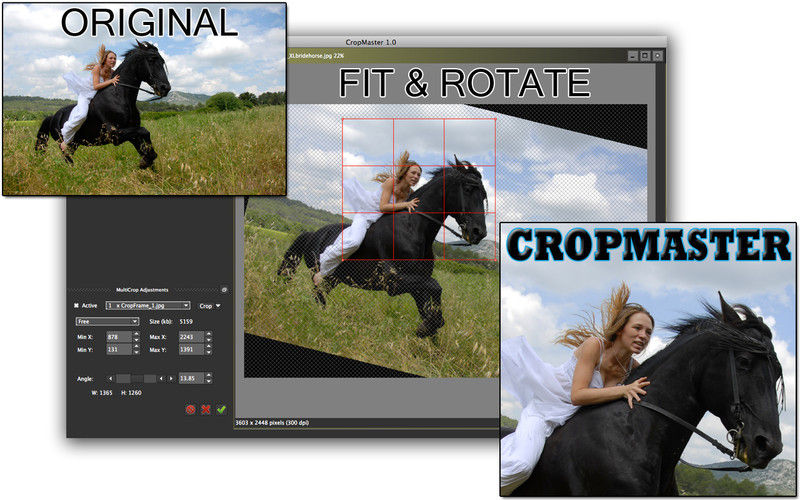Click the green checkmark apply icon
The height and width of the screenshot is (500, 800).
[x=221, y=409]
